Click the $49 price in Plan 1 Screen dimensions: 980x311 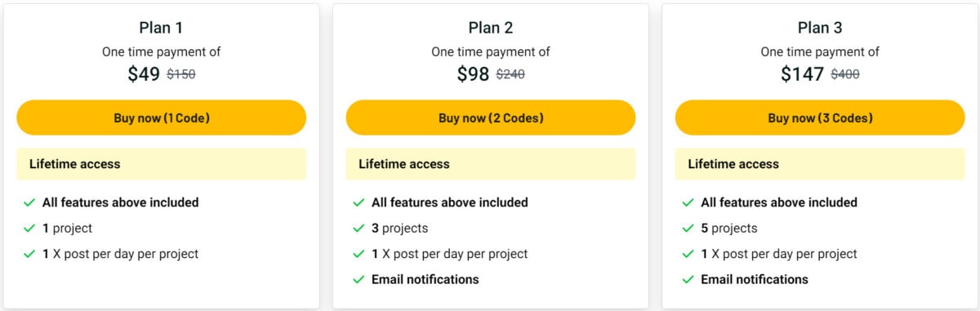[144, 74]
